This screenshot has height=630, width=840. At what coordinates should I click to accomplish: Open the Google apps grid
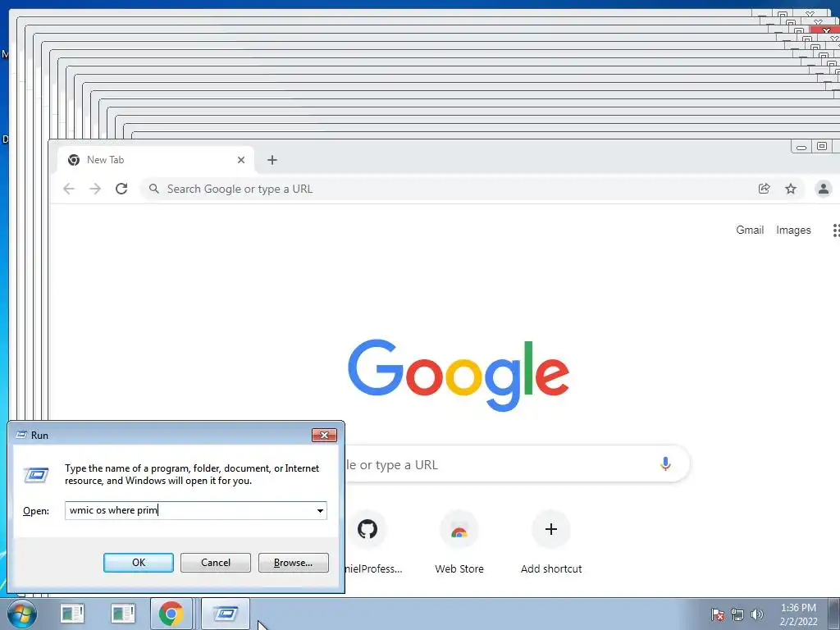836,231
